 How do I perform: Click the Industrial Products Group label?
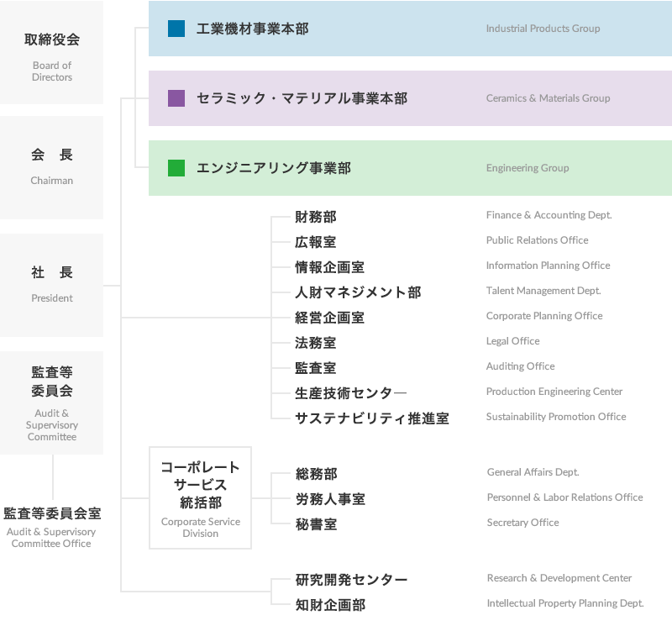click(543, 29)
